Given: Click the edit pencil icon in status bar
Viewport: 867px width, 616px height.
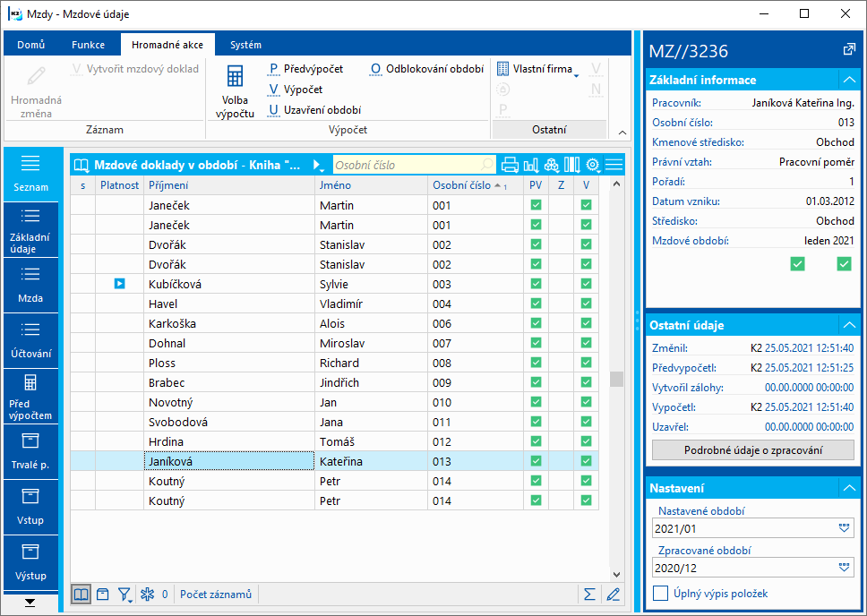Looking at the screenshot, I should 613,594.
